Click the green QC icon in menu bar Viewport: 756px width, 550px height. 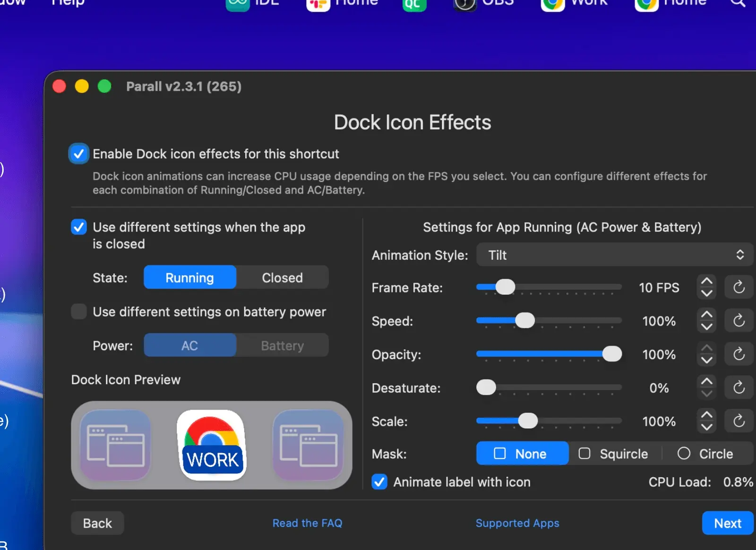414,4
